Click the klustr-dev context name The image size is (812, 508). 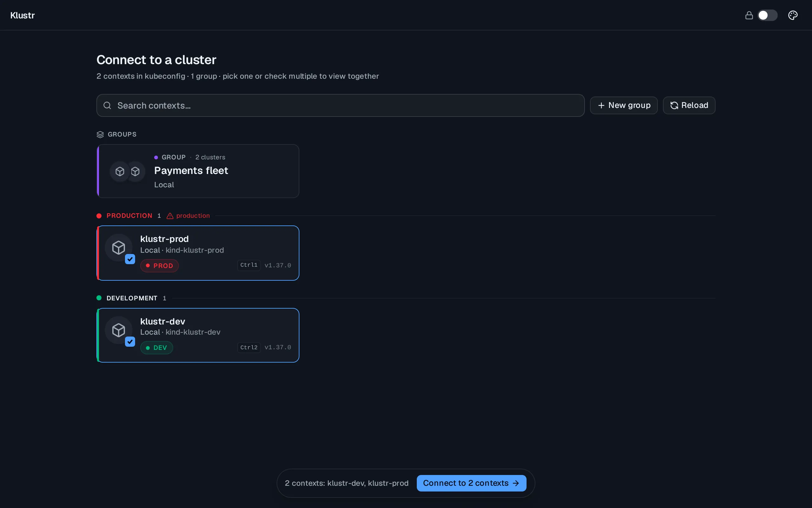click(163, 321)
